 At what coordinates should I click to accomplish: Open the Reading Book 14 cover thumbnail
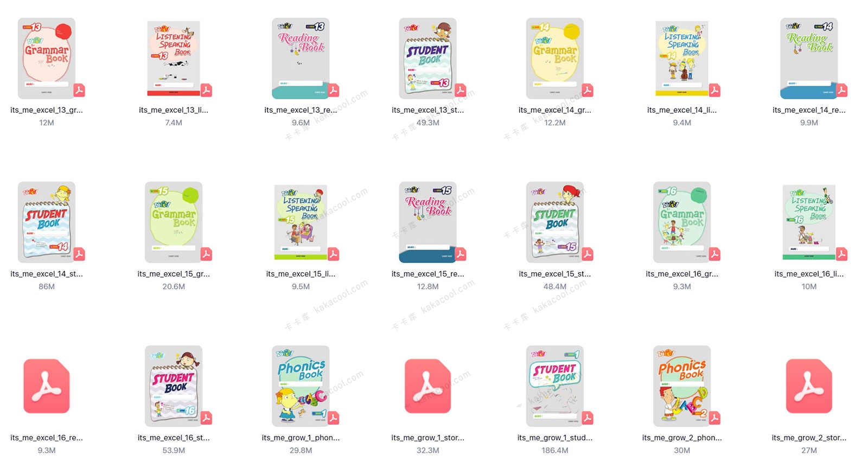coord(809,58)
